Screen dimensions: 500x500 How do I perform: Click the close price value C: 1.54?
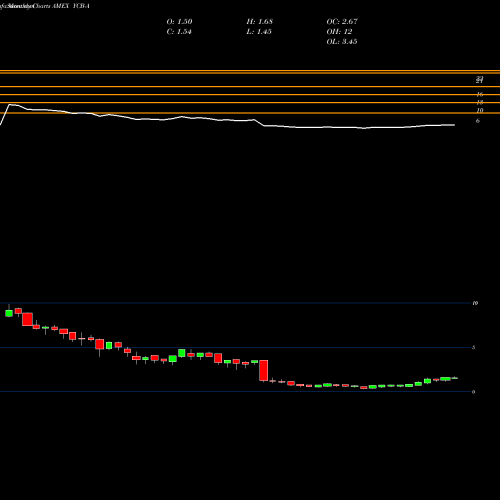(179, 32)
